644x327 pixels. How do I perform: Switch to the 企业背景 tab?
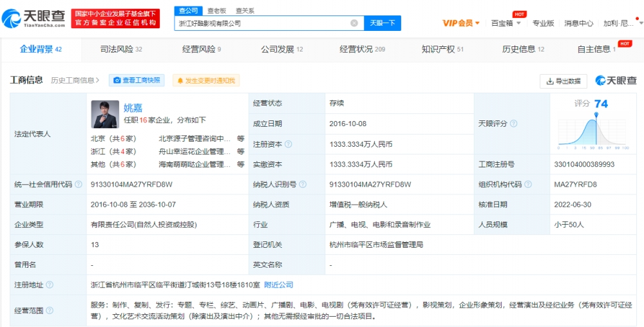(x=41, y=50)
